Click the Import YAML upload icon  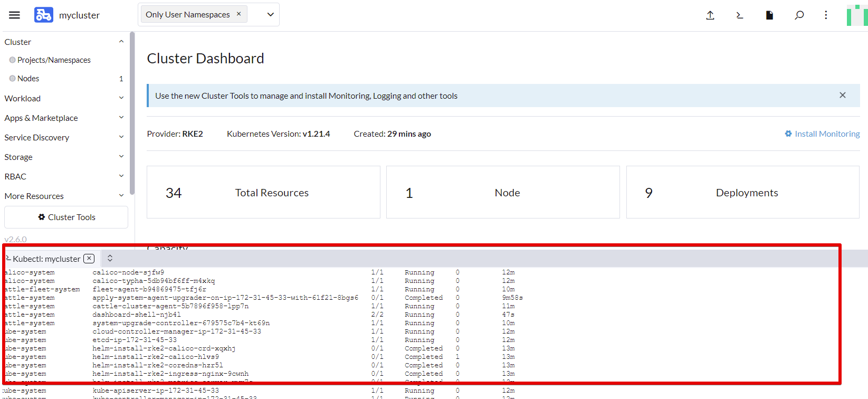710,15
